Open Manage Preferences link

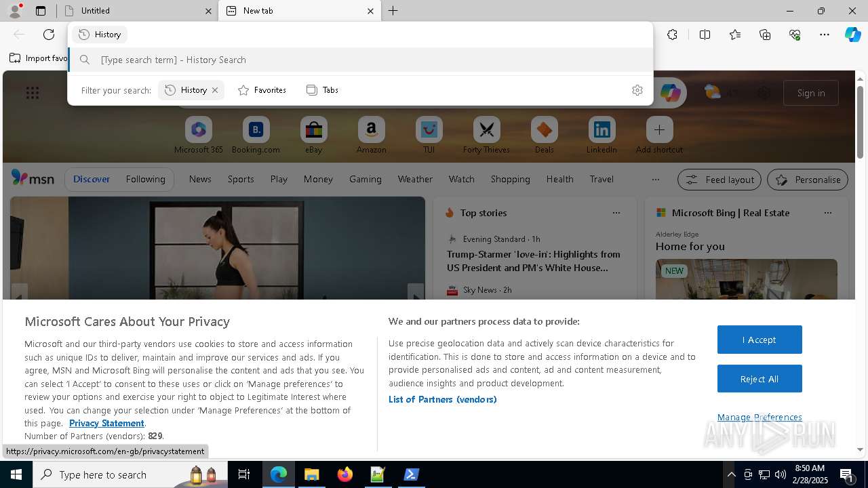point(759,417)
